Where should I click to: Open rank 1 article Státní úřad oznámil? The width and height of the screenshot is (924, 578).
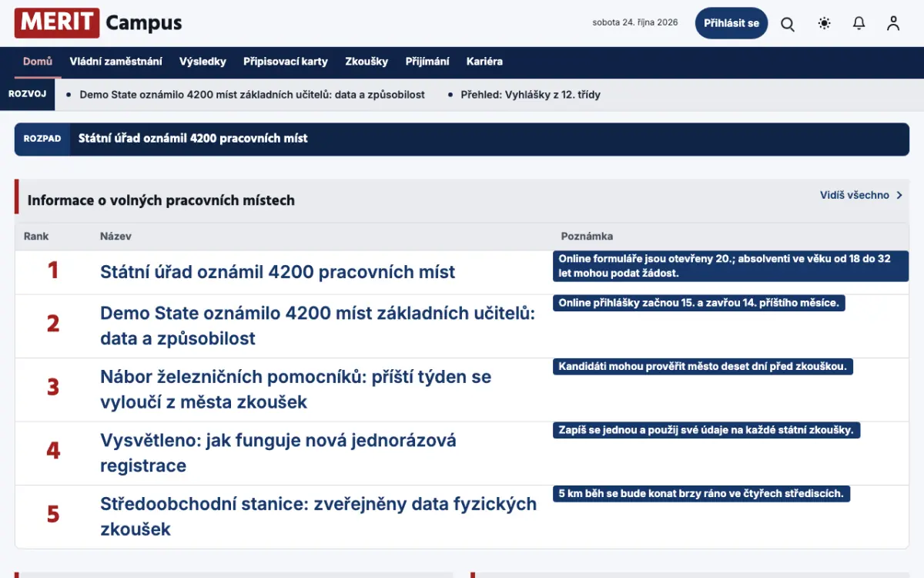pos(277,272)
